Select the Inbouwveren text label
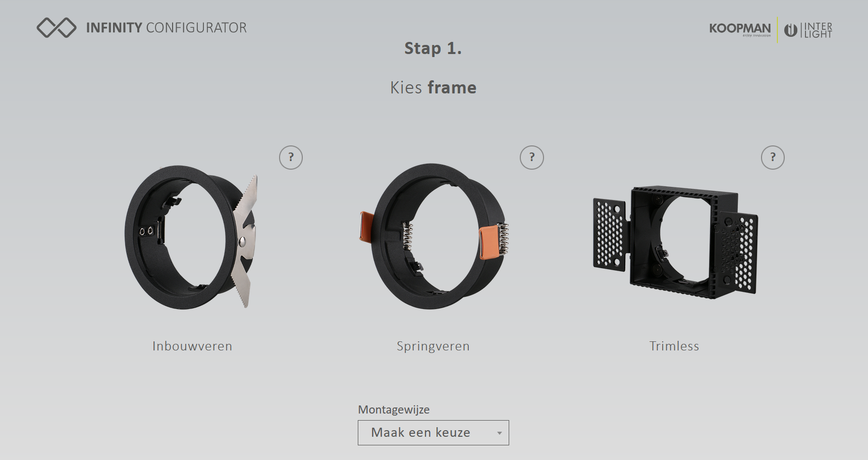The height and width of the screenshot is (460, 868). coord(192,346)
